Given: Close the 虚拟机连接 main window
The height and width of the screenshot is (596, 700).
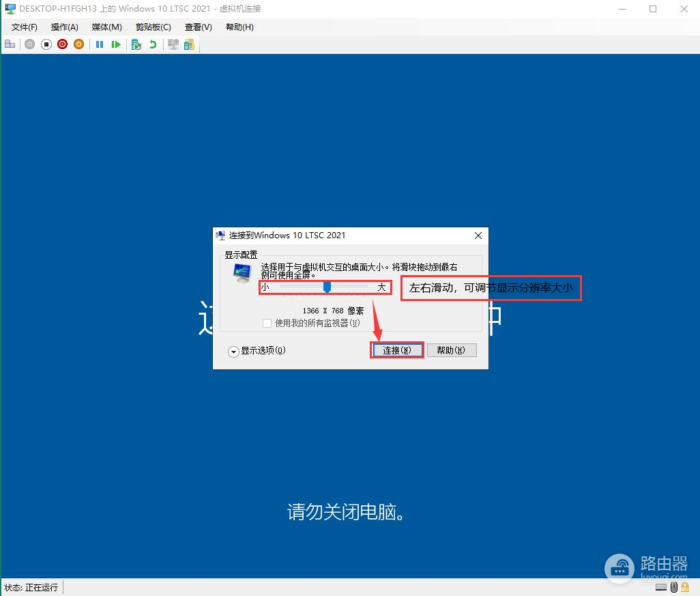Looking at the screenshot, I should click(684, 9).
